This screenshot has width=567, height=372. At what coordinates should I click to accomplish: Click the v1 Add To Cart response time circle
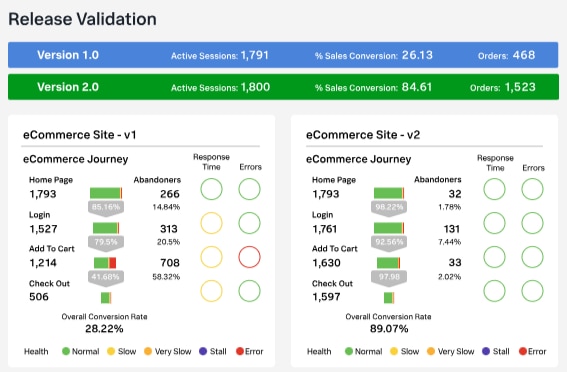pyautogui.click(x=212, y=257)
